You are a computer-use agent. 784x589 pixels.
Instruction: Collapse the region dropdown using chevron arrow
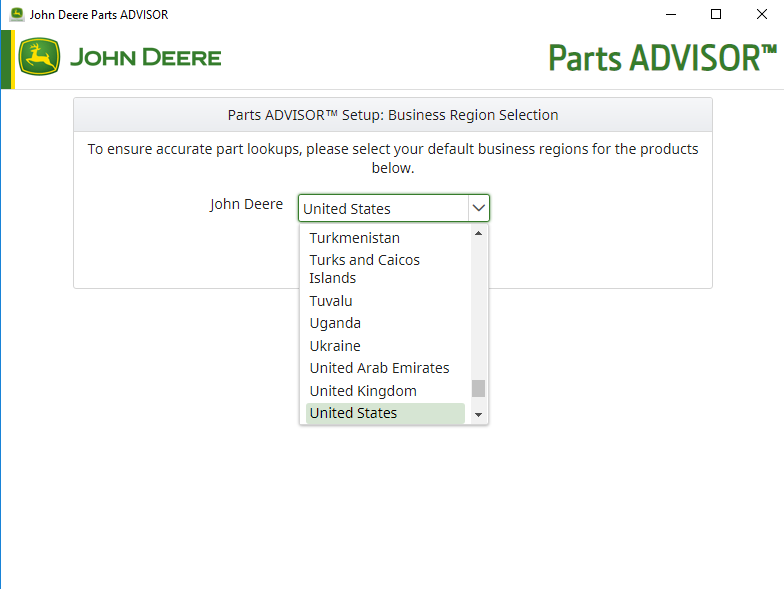click(479, 208)
